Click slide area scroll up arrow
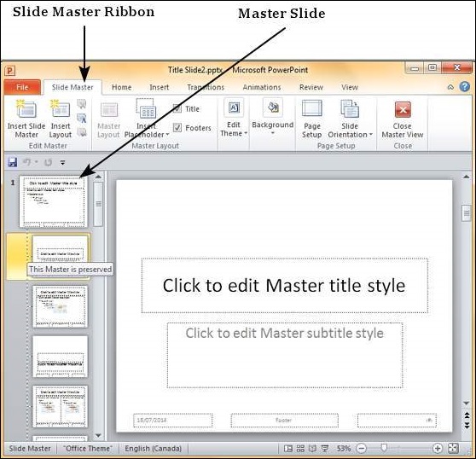The width and height of the screenshot is (476, 459). click(x=467, y=177)
